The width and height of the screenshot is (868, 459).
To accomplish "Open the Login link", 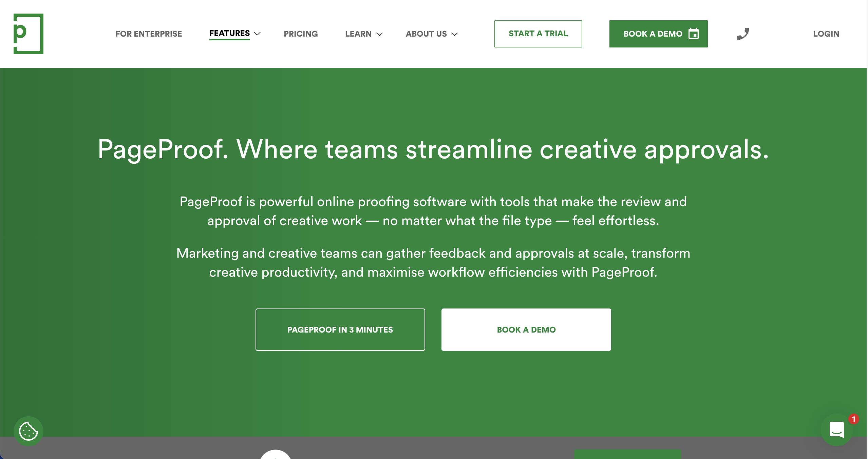I will click(x=826, y=34).
